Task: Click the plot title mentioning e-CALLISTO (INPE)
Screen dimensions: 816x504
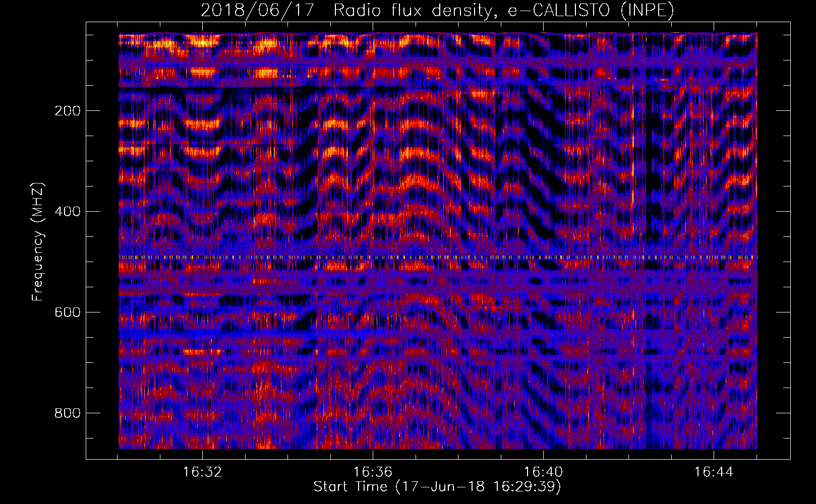Action: pyautogui.click(x=437, y=10)
